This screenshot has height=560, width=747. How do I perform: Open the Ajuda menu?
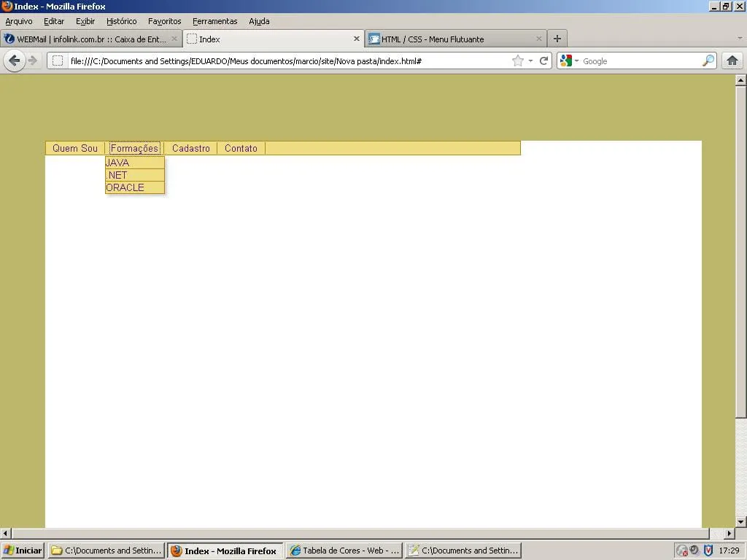pyautogui.click(x=259, y=21)
